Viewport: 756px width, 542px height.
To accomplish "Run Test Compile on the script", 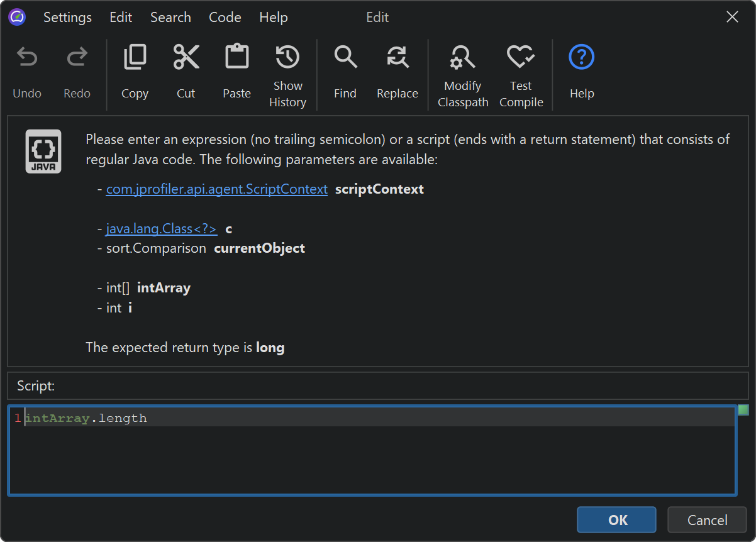I will click(x=521, y=58).
